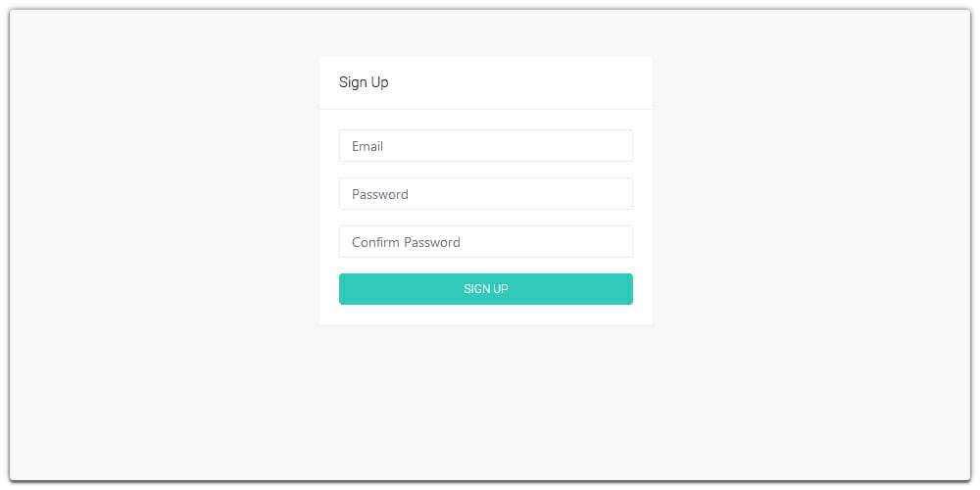980x490 pixels.
Task: Place the cursor in the field below Email
Action: [486, 194]
